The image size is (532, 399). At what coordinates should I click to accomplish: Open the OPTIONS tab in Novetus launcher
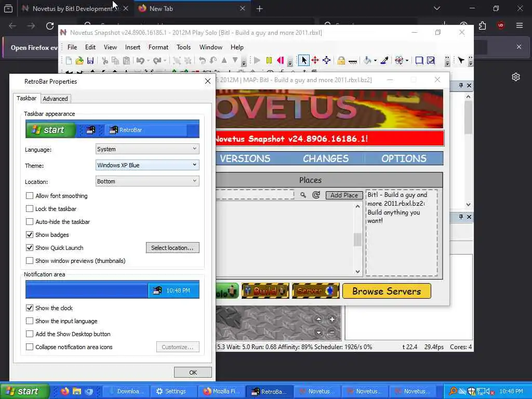pyautogui.click(x=404, y=158)
